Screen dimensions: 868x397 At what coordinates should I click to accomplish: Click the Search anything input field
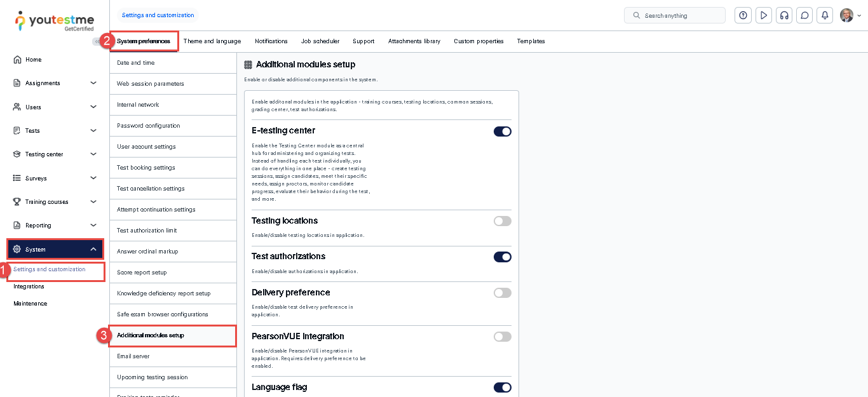(x=680, y=15)
